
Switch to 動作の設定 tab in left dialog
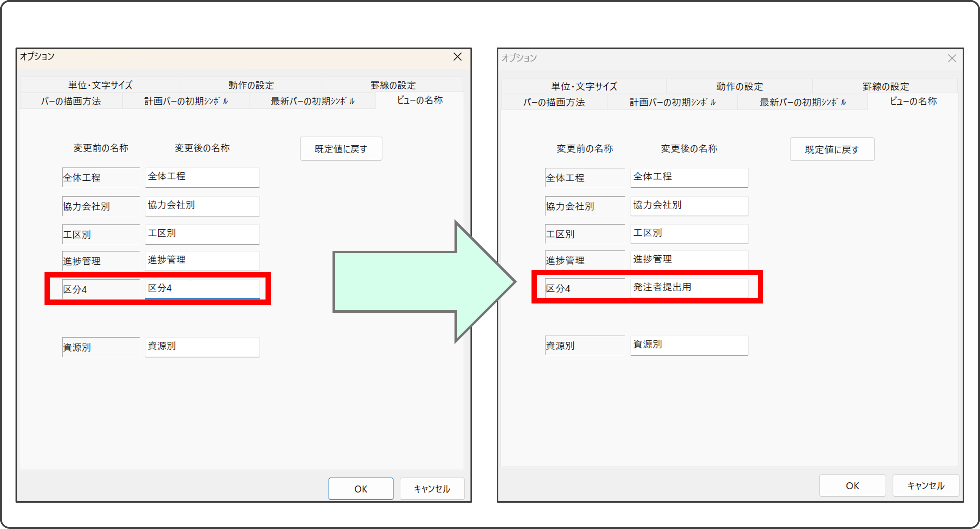(x=251, y=85)
